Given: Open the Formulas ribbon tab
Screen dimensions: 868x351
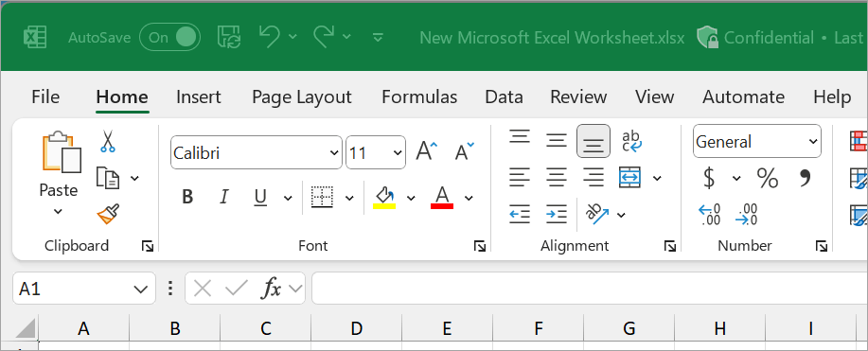Looking at the screenshot, I should click(x=419, y=97).
